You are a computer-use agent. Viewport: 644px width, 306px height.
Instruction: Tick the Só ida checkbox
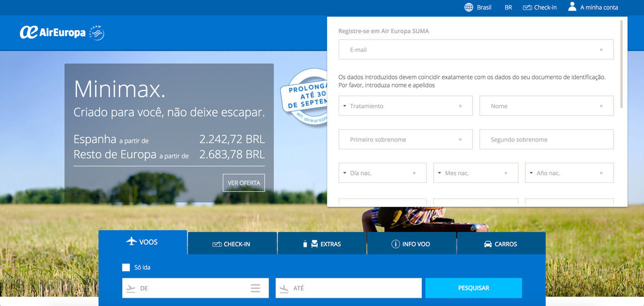(126, 267)
